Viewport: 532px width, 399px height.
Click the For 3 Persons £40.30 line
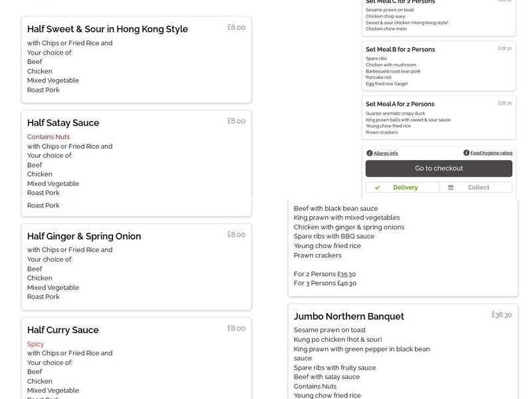tap(325, 283)
